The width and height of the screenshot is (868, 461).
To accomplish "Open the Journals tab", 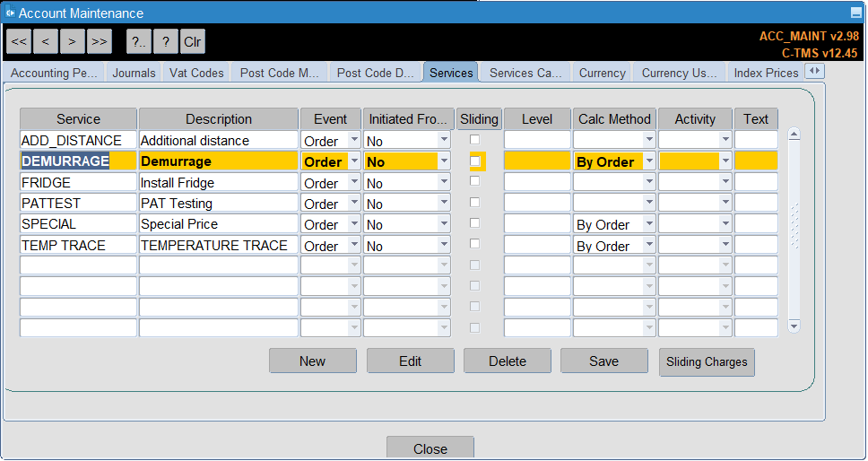I will (134, 73).
